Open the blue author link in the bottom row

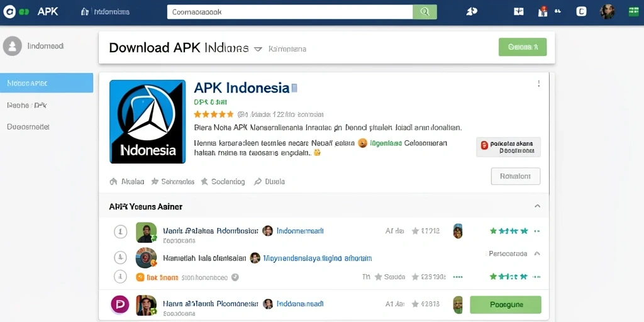300,304
